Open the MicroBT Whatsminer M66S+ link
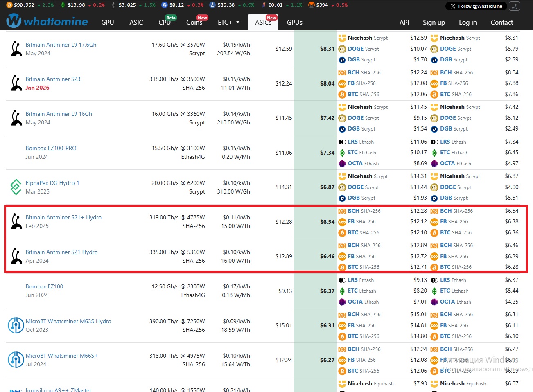Image resolution: width=533 pixels, height=392 pixels. click(62, 356)
